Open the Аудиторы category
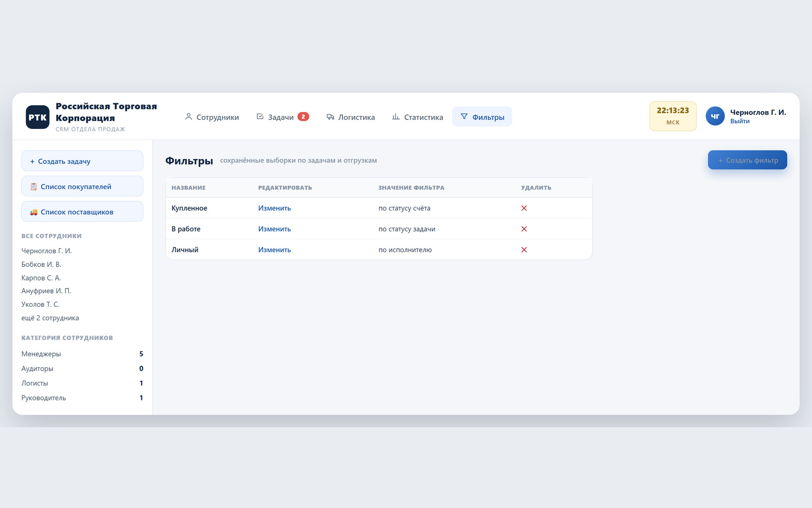 [82, 369]
